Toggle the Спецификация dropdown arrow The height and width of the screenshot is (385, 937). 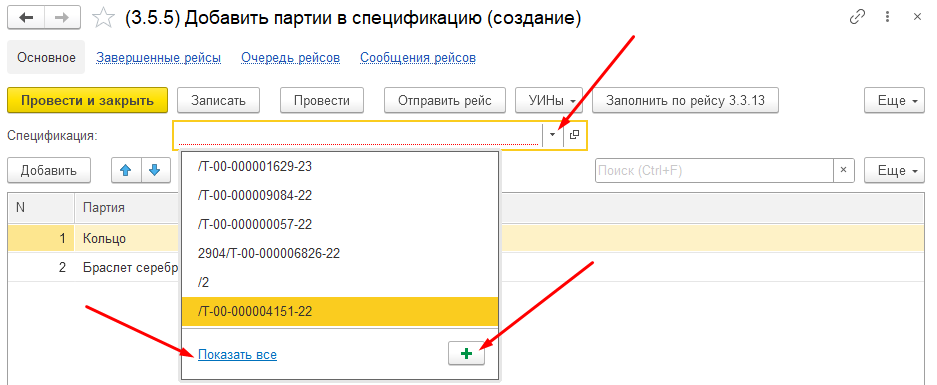[x=552, y=135]
